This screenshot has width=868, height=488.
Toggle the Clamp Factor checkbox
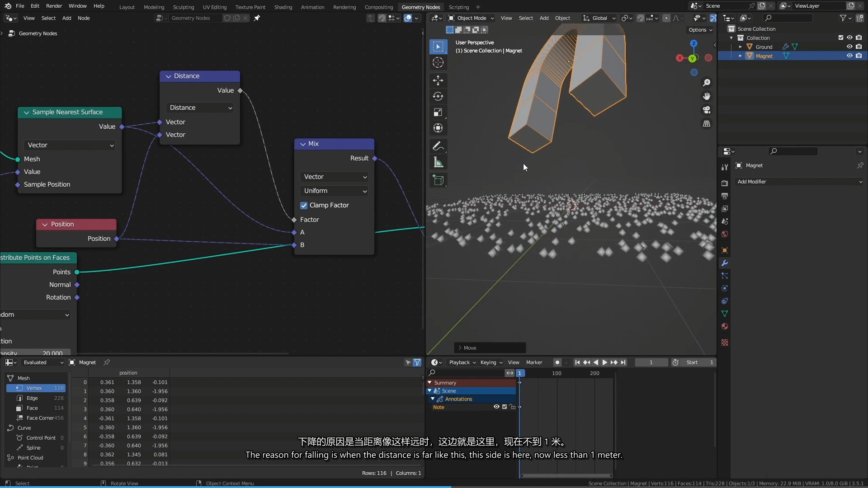pos(304,205)
